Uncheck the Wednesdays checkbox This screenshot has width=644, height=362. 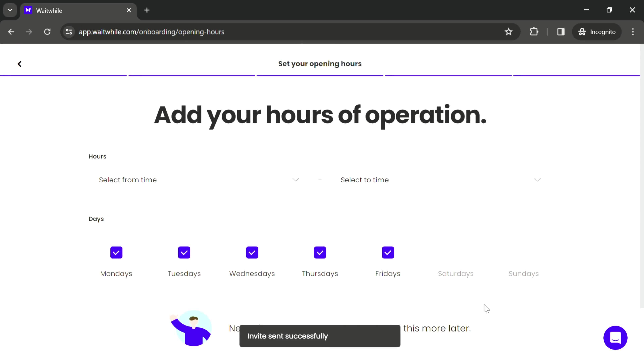pyautogui.click(x=252, y=253)
